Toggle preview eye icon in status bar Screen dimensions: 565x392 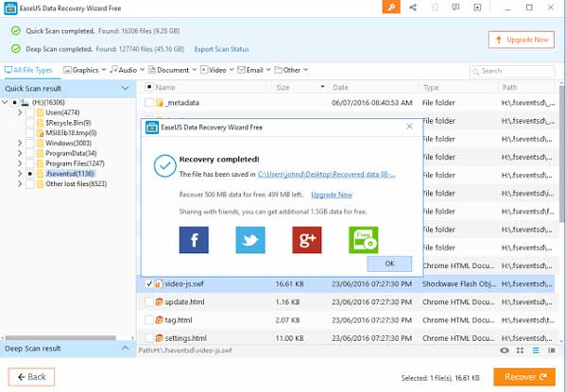point(505,350)
